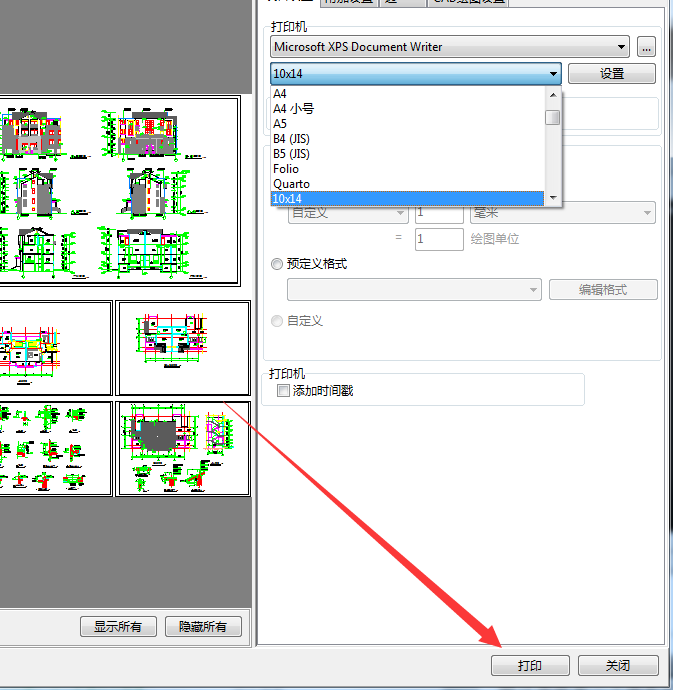673x690 pixels.
Task: Select Folio paper size
Action: pyautogui.click(x=408, y=169)
